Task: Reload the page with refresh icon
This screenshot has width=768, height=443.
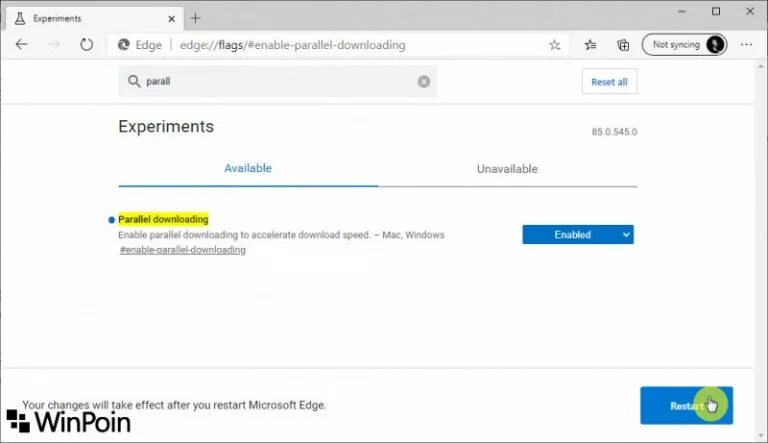Action: tap(86, 45)
